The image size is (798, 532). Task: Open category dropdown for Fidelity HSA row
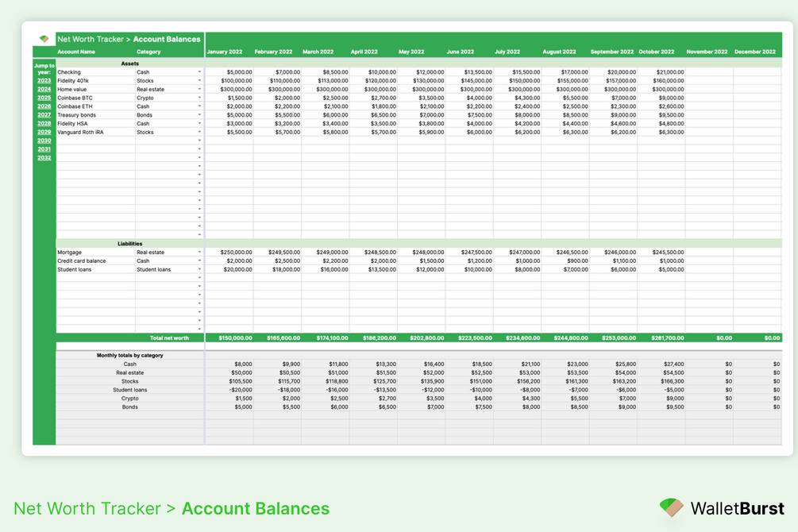[199, 124]
